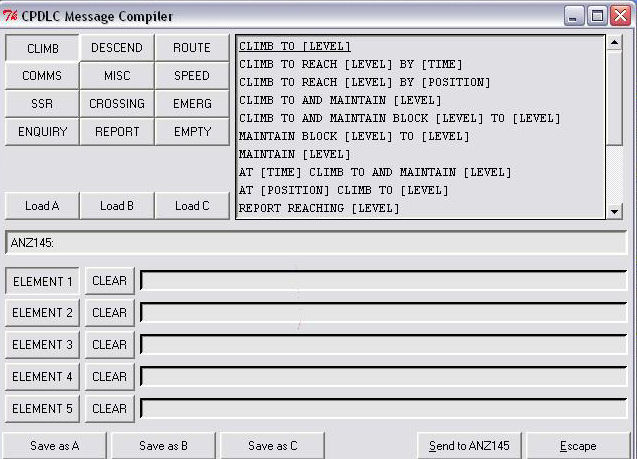637x459 pixels.
Task: Clear the Element 3 field
Action: click(x=110, y=345)
